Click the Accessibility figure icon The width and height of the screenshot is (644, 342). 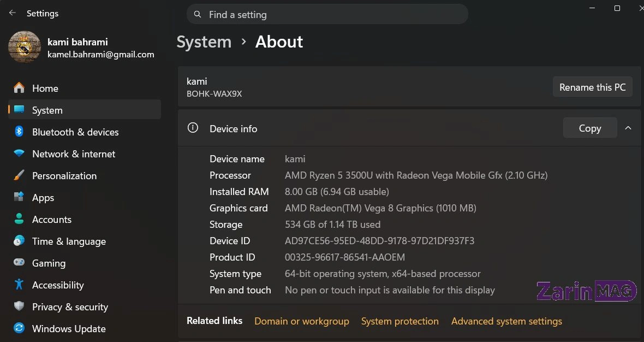pyautogui.click(x=19, y=285)
